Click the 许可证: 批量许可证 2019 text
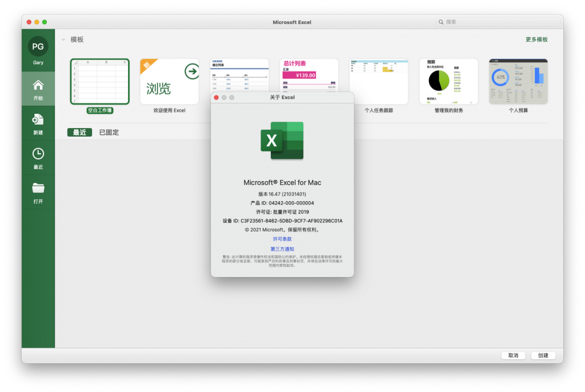Image resolution: width=585 pixels, height=392 pixels. coord(282,212)
